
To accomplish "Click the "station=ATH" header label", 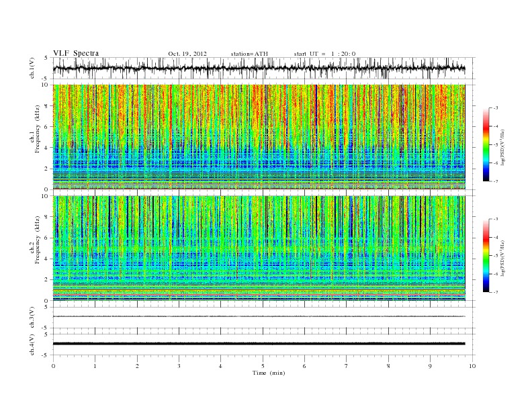I will [x=249, y=54].
